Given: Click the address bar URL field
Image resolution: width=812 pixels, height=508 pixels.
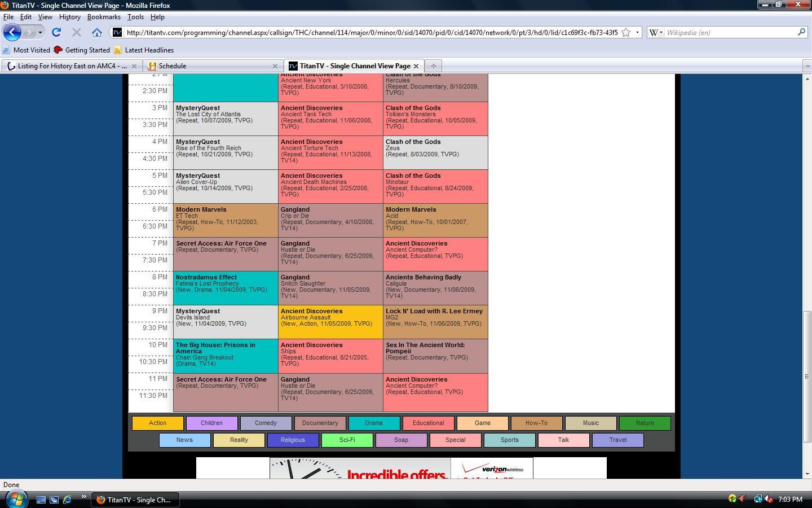Looking at the screenshot, I should (371, 32).
